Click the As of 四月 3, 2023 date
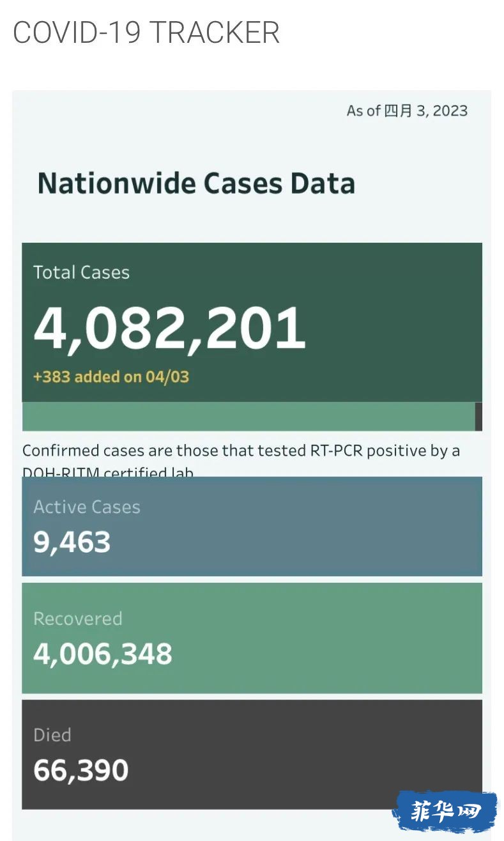Screen dimensions: 504x841 click(x=407, y=111)
